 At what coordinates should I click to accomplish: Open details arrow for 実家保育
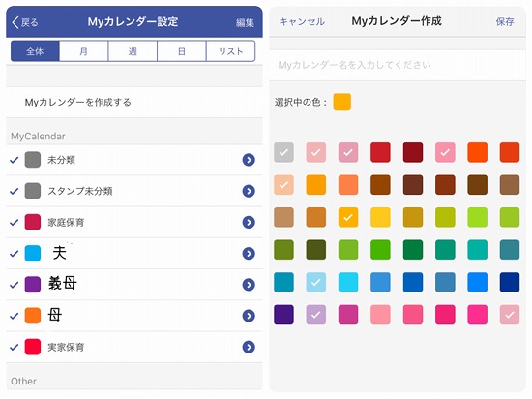coord(249,347)
